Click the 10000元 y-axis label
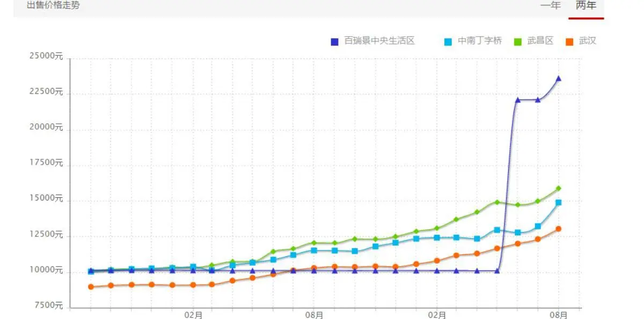 pos(47,270)
